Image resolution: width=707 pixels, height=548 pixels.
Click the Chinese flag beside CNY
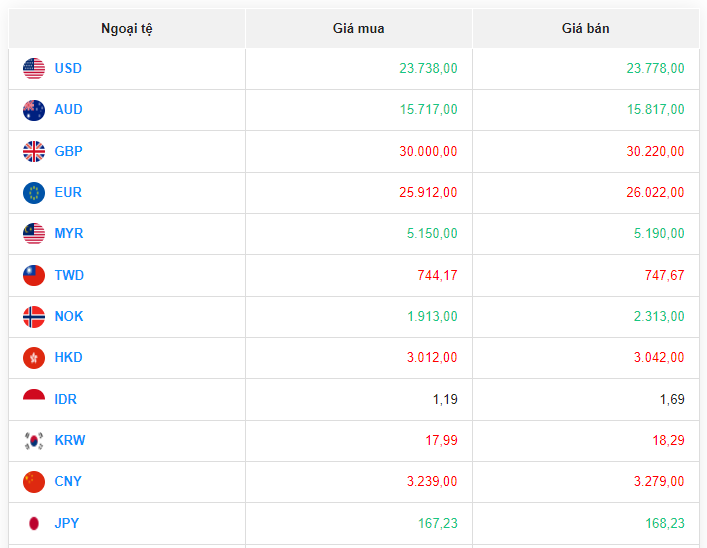[34, 482]
